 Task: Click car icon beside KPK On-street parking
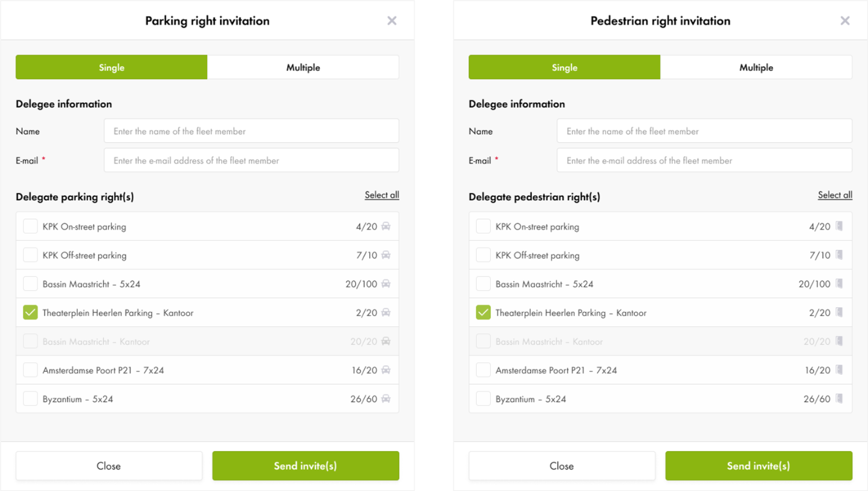[x=386, y=226]
